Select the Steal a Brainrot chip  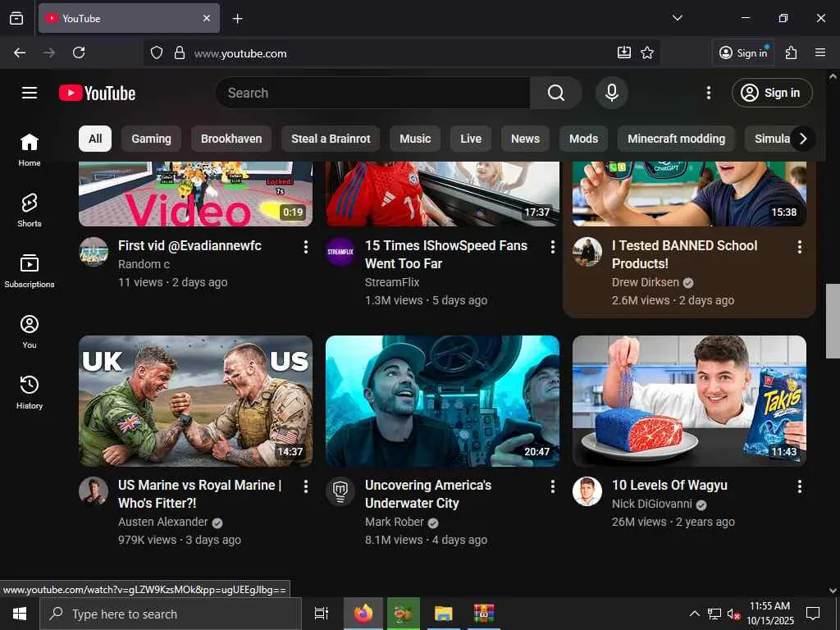[331, 139]
